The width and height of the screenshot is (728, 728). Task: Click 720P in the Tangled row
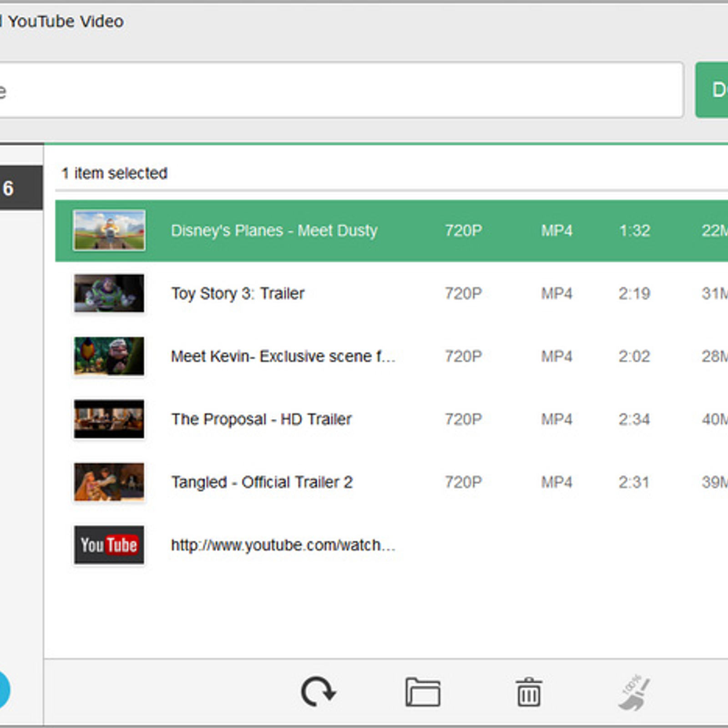[463, 482]
